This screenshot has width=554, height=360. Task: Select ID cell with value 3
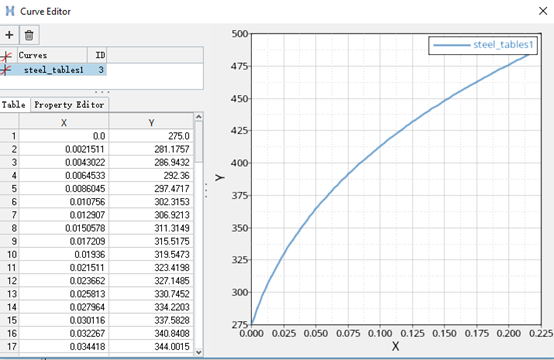point(97,70)
